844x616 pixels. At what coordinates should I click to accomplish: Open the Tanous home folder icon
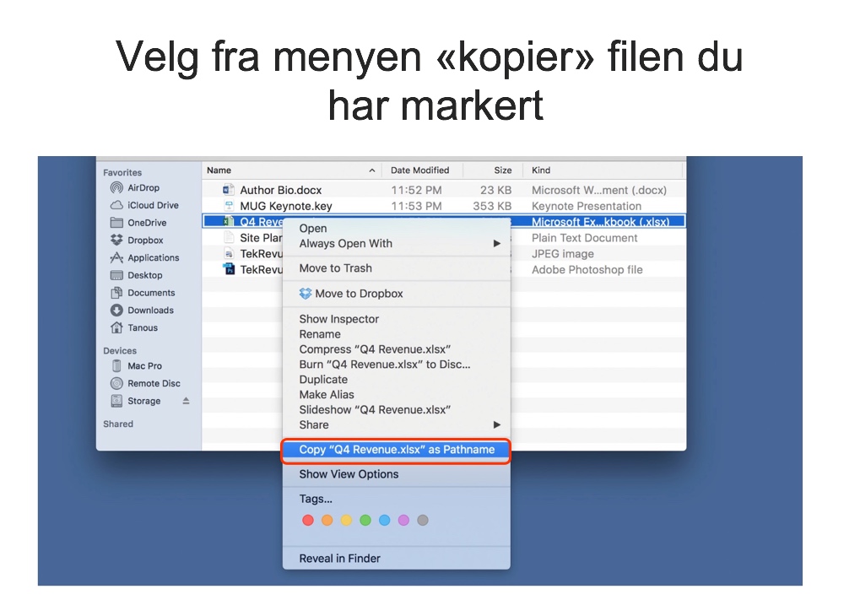(x=117, y=328)
